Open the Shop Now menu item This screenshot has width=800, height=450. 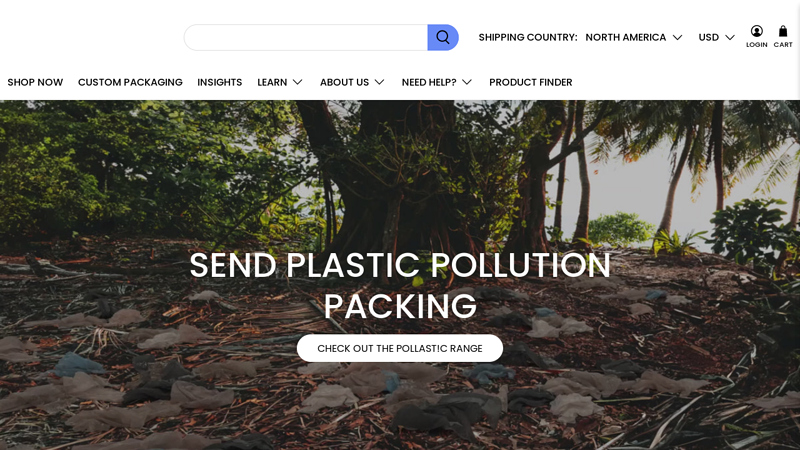(x=35, y=82)
